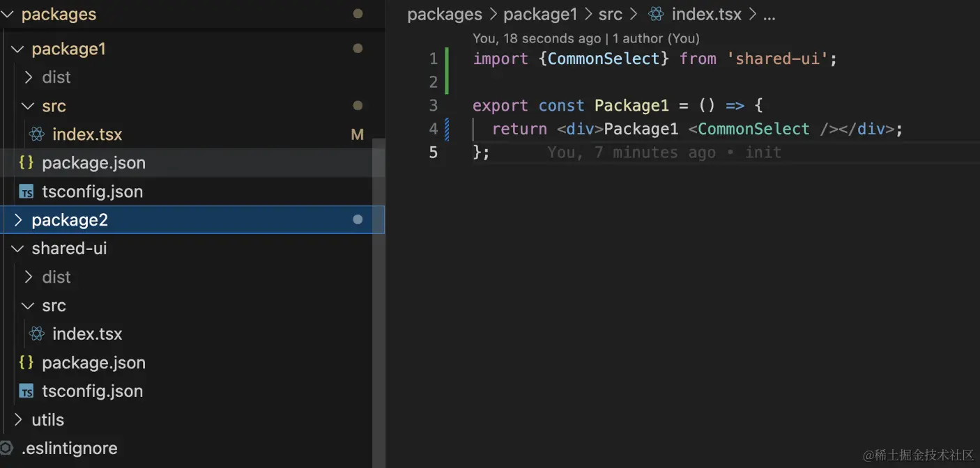980x468 pixels.
Task: Open tsconfig.json under package1
Action: [x=92, y=192]
